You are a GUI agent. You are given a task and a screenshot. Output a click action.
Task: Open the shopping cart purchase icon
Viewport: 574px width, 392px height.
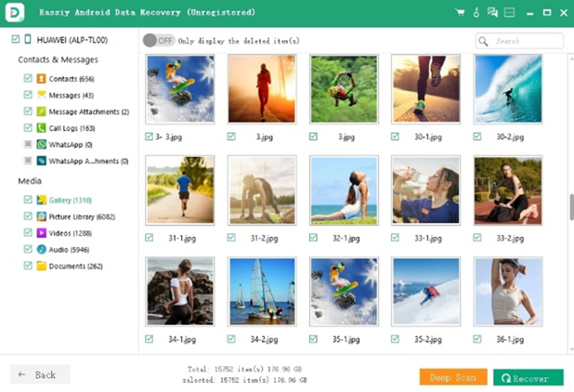[x=460, y=13]
